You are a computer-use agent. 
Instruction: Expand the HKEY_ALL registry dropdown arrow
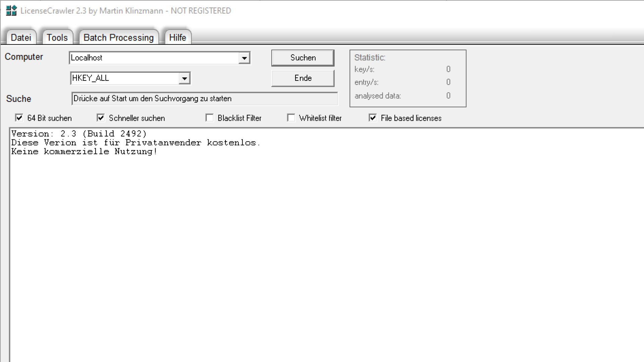pos(184,78)
